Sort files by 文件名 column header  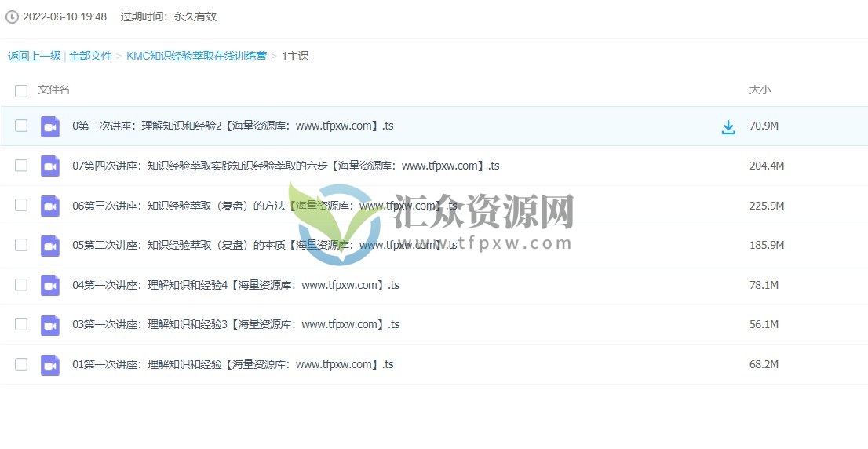coord(54,89)
